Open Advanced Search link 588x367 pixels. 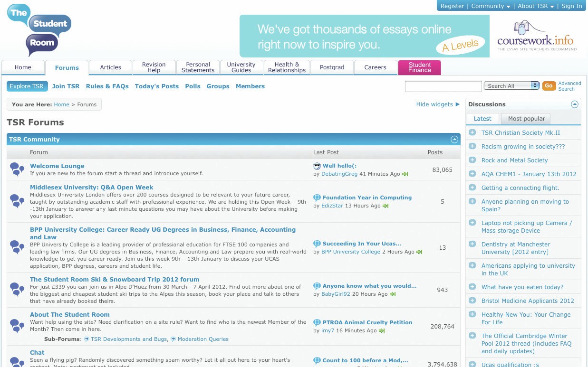coord(569,86)
